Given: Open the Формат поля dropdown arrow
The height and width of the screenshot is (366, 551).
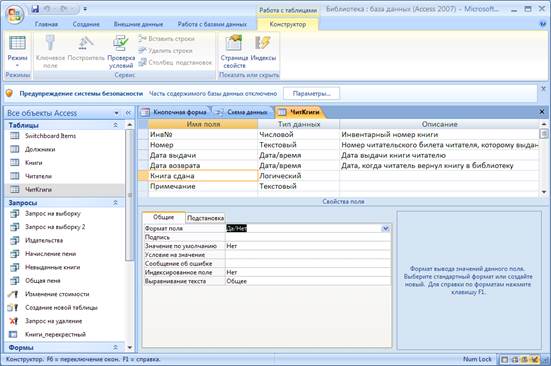Looking at the screenshot, I should (385, 229).
